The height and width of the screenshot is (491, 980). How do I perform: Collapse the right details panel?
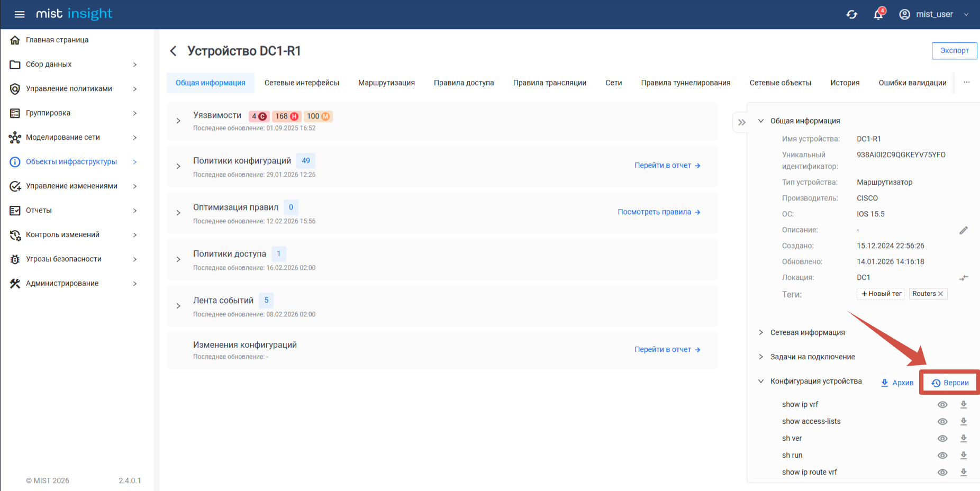pyautogui.click(x=742, y=122)
